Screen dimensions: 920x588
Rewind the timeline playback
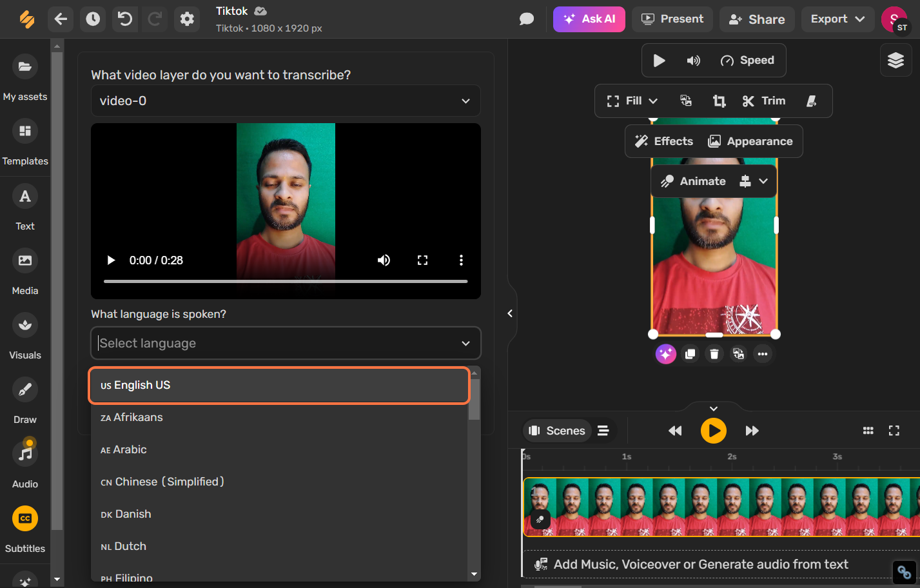click(675, 431)
